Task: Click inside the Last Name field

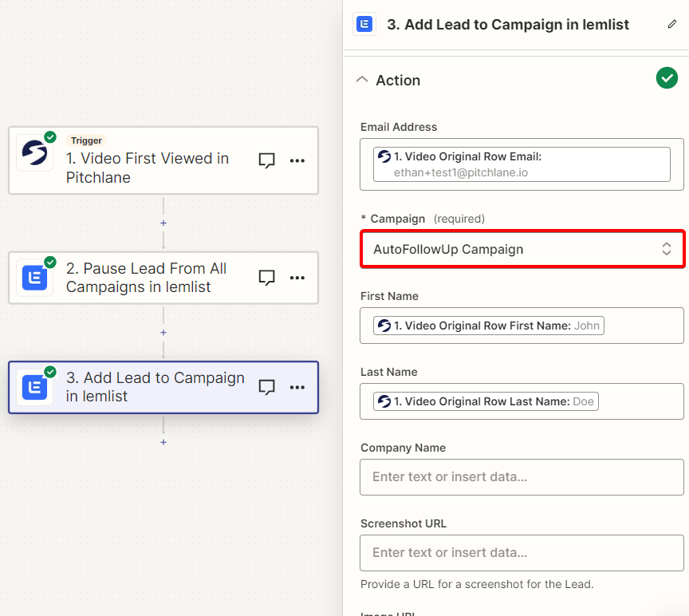Action: coord(522,401)
